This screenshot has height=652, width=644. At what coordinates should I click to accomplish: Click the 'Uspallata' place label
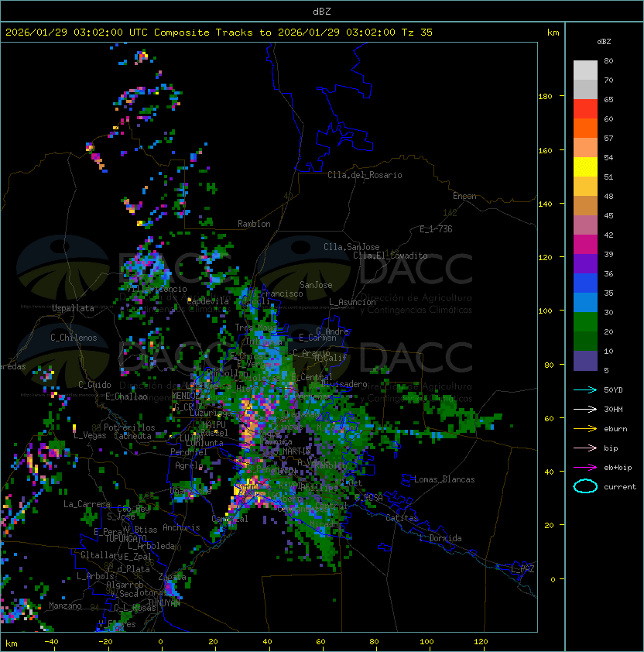click(x=73, y=308)
